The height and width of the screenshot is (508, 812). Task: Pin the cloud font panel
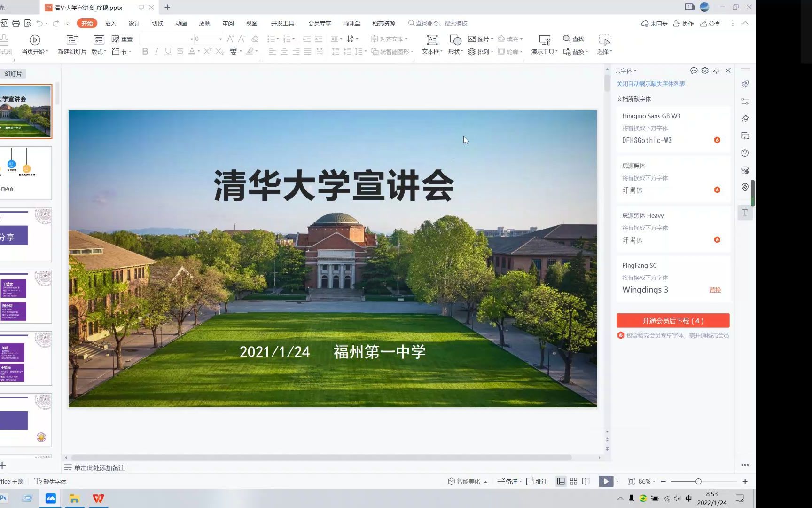click(716, 71)
